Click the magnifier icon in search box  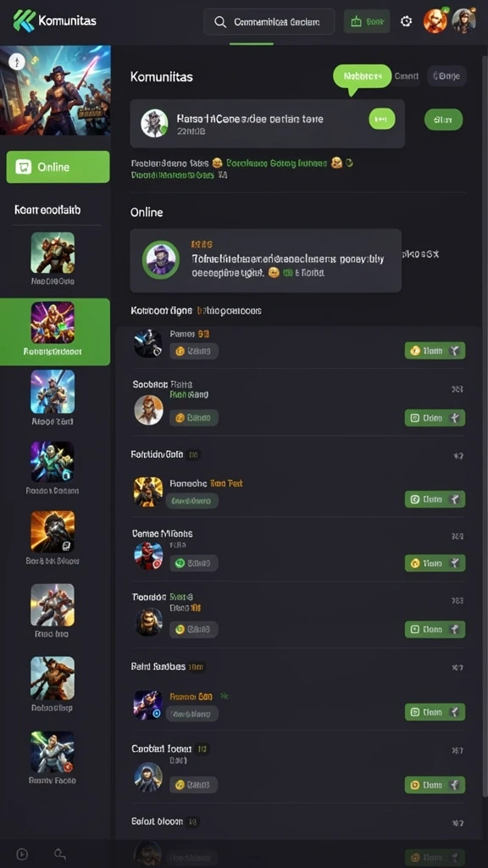(219, 22)
